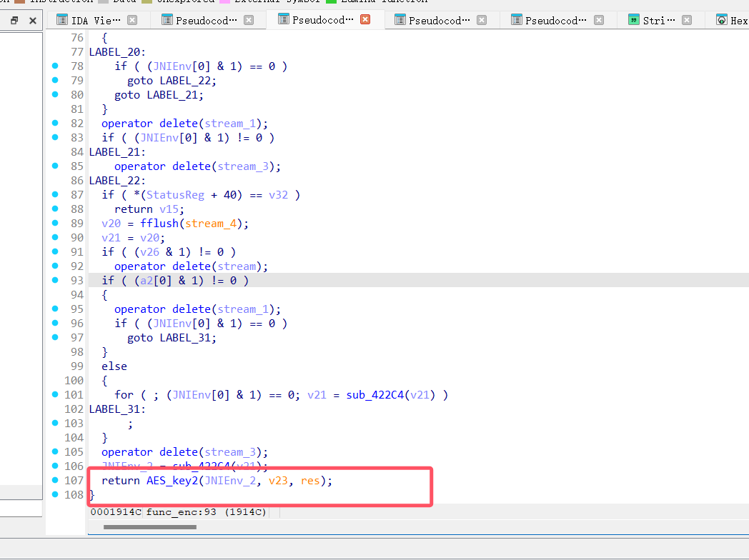Click LABEL_31 in goto on line 97
749x560 pixels.
click(185, 338)
